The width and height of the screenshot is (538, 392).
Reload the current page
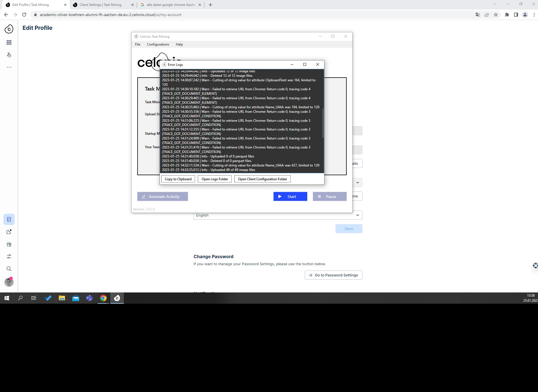[24, 15]
